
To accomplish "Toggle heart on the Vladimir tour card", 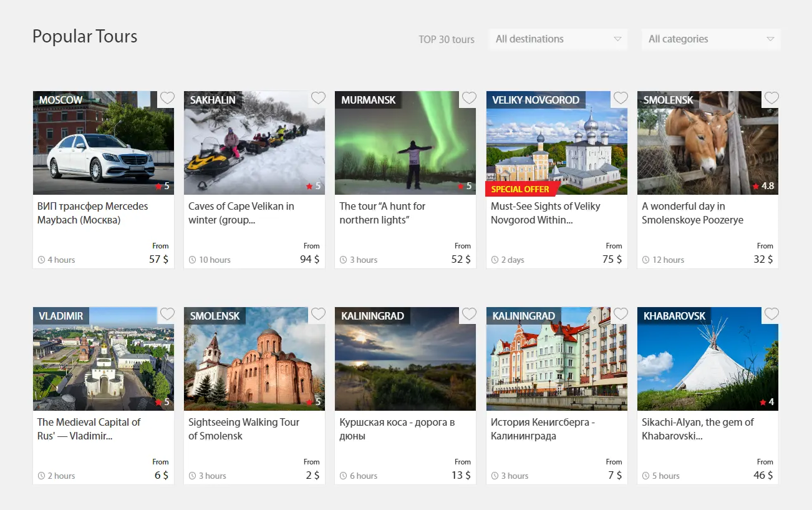I will click(x=167, y=314).
